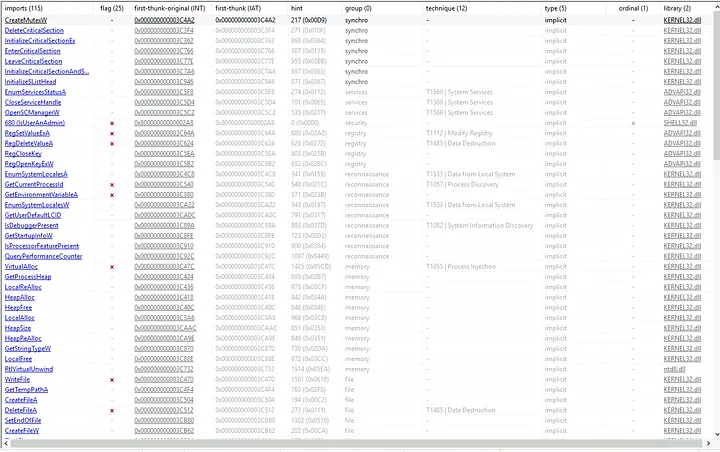720x452 pixels.
Task: Open the VirtualAlloc import link
Action: pos(21,266)
